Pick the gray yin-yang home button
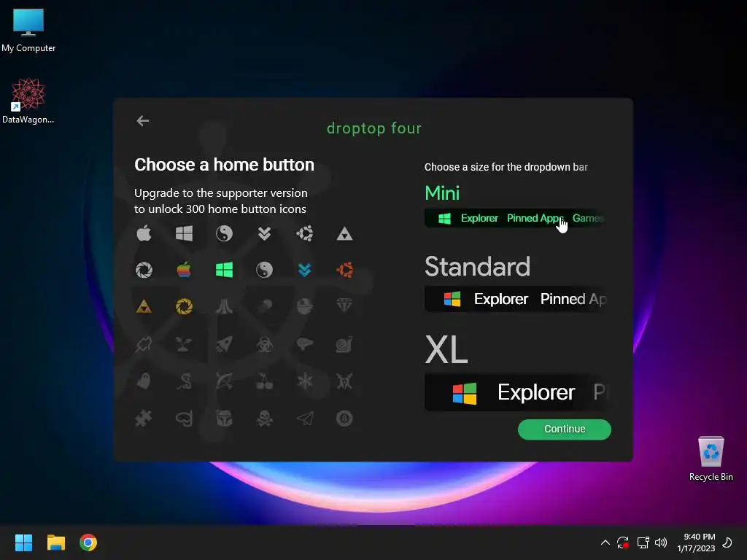The height and width of the screenshot is (560, 747). 264,270
